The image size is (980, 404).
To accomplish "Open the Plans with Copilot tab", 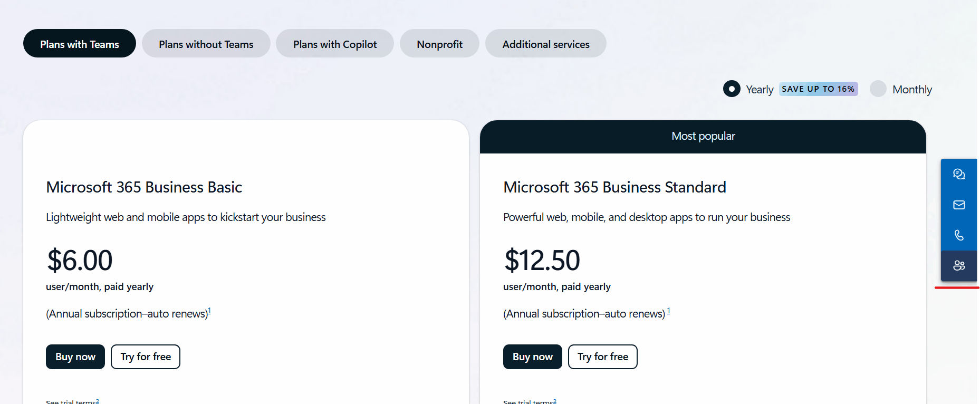I will click(x=335, y=43).
